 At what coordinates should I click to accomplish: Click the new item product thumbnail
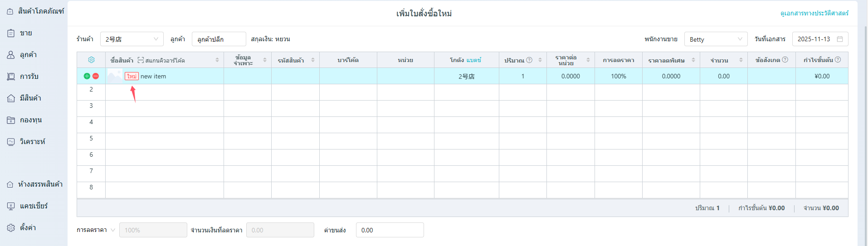(115, 76)
